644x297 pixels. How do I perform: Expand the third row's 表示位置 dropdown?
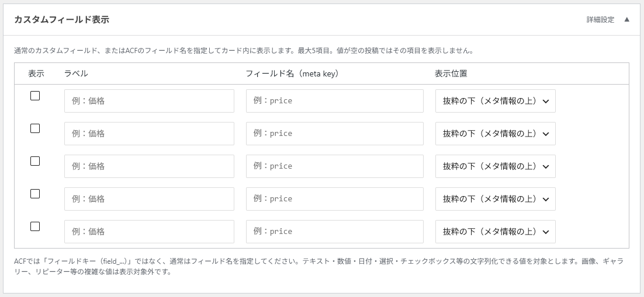click(496, 166)
